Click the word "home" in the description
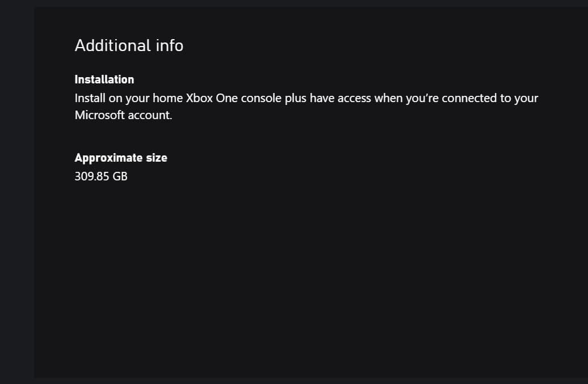 167,98
